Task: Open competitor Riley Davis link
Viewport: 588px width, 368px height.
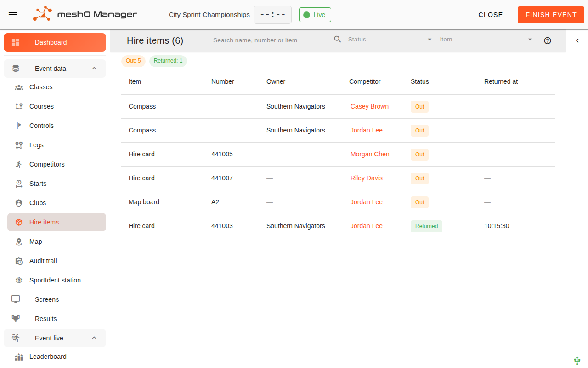Action: click(x=367, y=178)
